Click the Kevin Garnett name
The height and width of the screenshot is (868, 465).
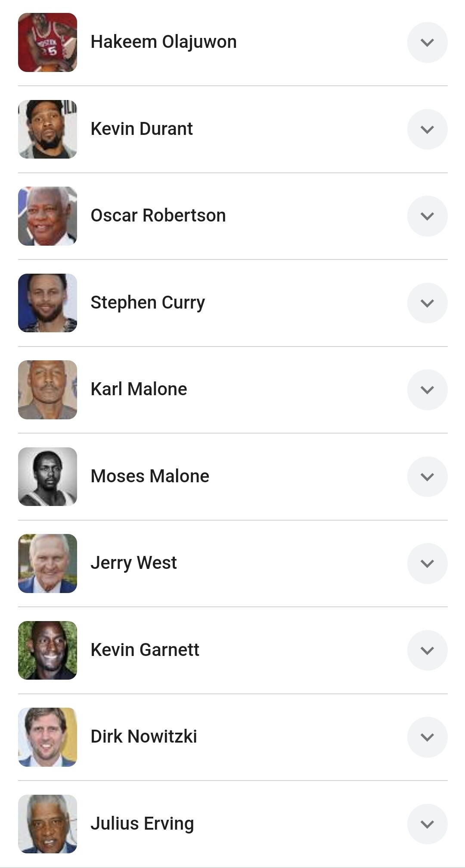[x=145, y=650]
